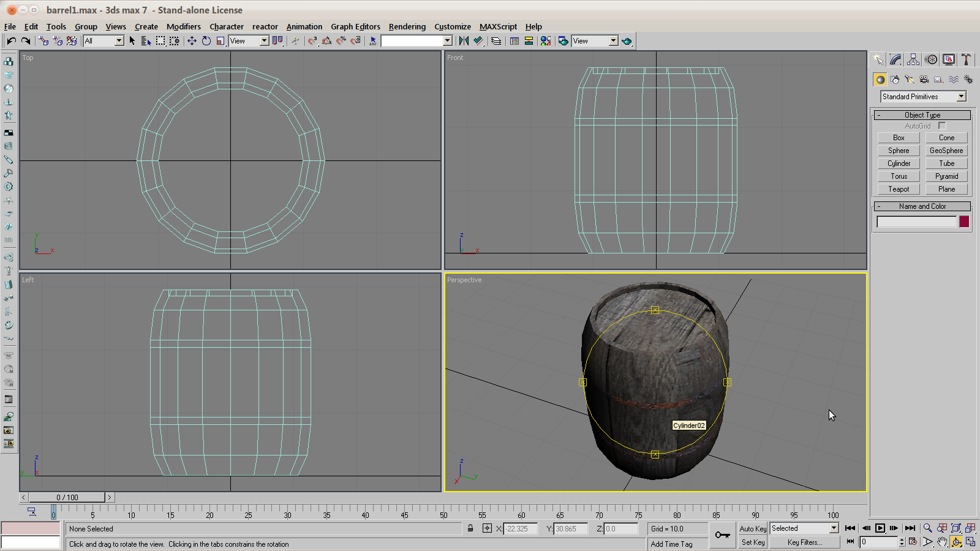This screenshot has width=980, height=551.
Task: Open the Rendering menu
Action: tap(407, 26)
